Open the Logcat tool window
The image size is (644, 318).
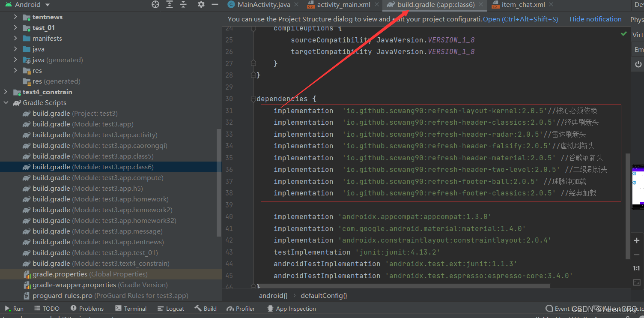[x=170, y=308]
